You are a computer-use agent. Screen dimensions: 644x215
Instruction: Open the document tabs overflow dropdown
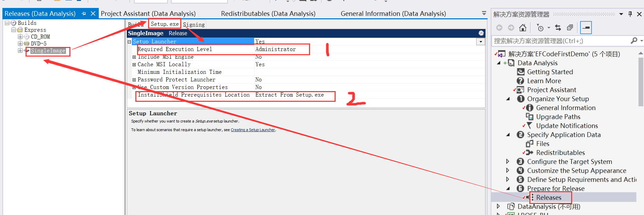point(484,13)
